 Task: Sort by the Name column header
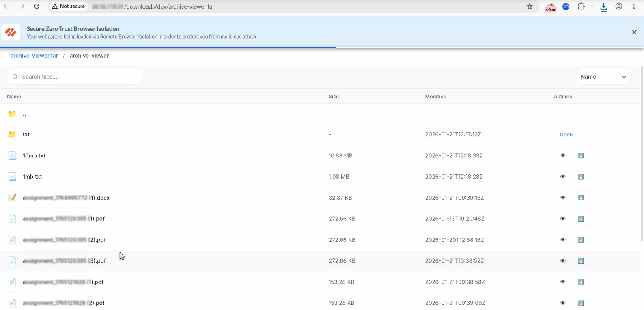(x=14, y=97)
